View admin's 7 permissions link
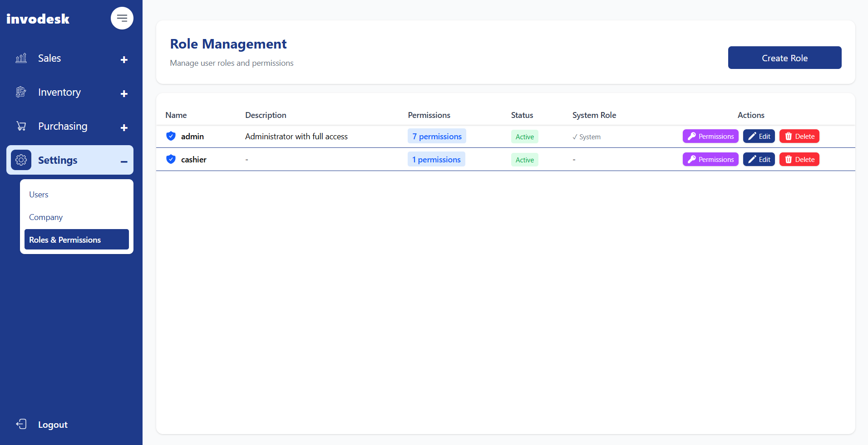 point(436,136)
